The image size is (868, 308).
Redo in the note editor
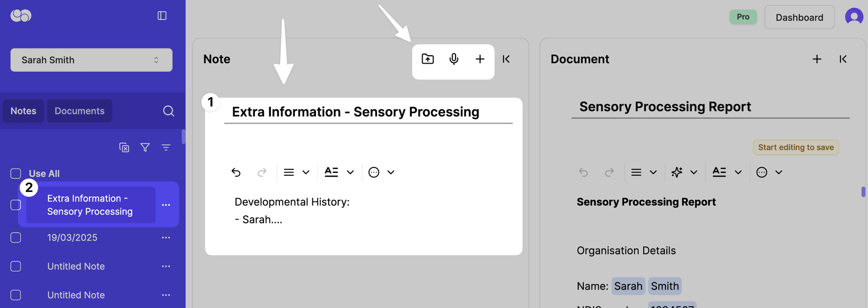[262, 173]
